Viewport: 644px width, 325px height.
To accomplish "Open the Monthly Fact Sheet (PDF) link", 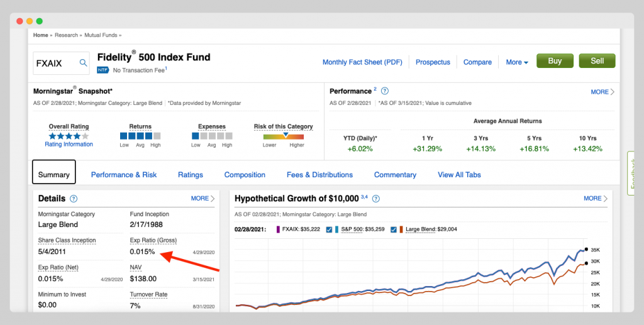I will click(362, 62).
